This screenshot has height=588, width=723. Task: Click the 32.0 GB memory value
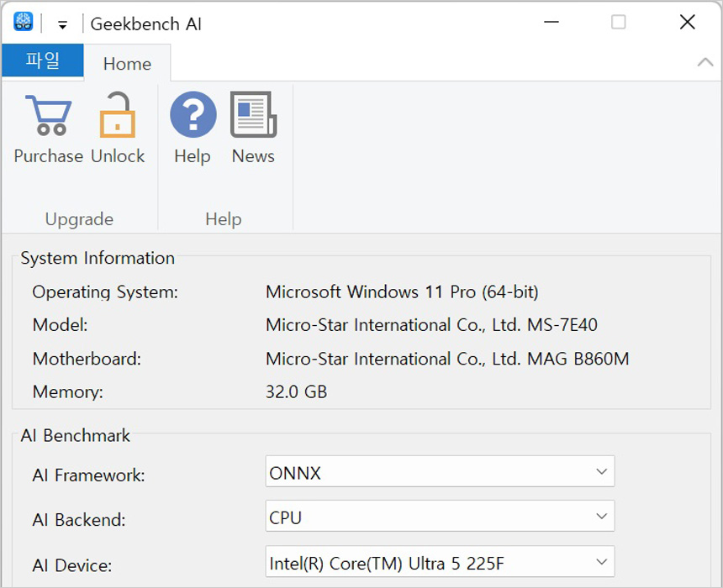(x=296, y=391)
